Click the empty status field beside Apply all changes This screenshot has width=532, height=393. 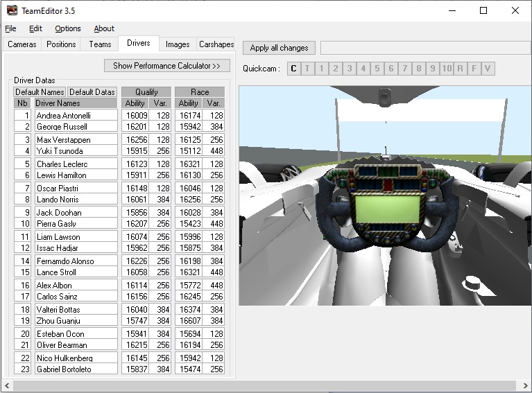pyautogui.click(x=426, y=48)
